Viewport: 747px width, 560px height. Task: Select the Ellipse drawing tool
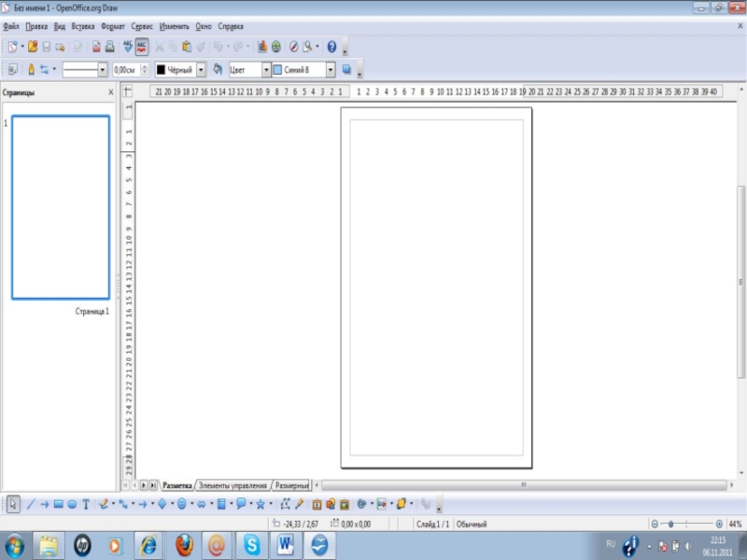tap(72, 504)
